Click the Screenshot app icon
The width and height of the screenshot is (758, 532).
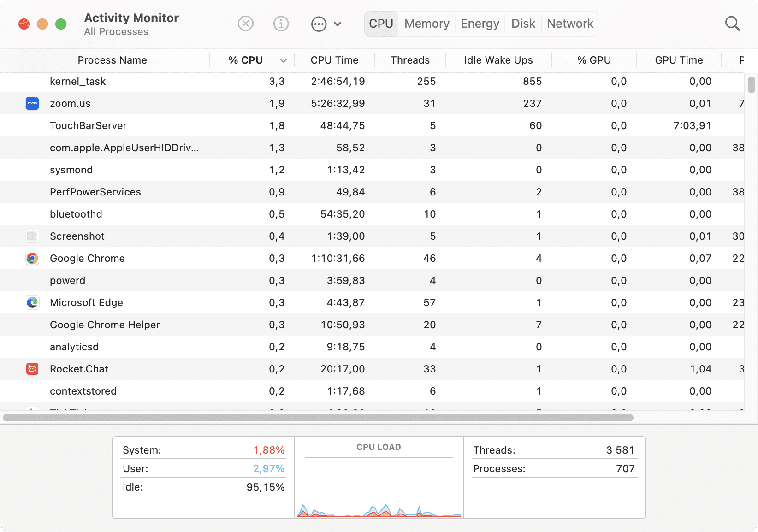tap(32, 236)
